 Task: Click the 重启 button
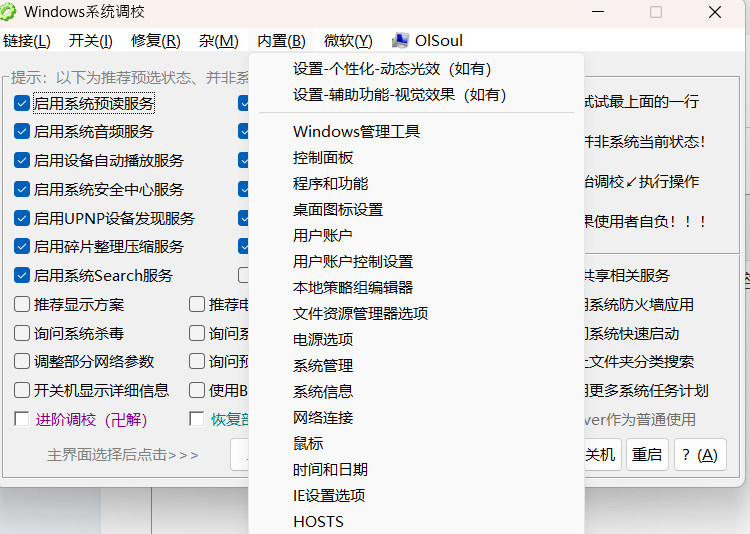point(647,455)
